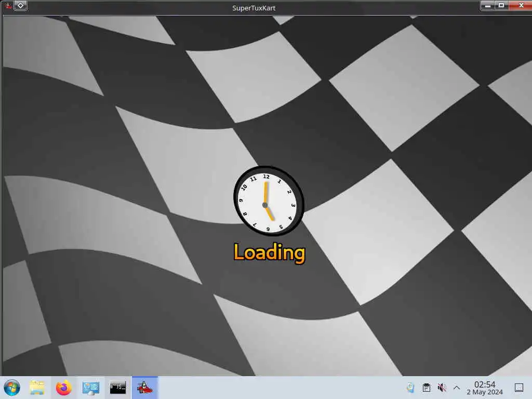
Task: Toggle the keep-on-all-desktops pin button
Action: click(21, 6)
